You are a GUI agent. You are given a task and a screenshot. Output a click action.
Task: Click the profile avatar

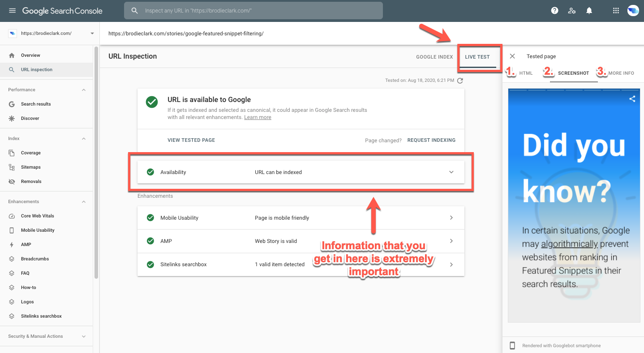[633, 10]
